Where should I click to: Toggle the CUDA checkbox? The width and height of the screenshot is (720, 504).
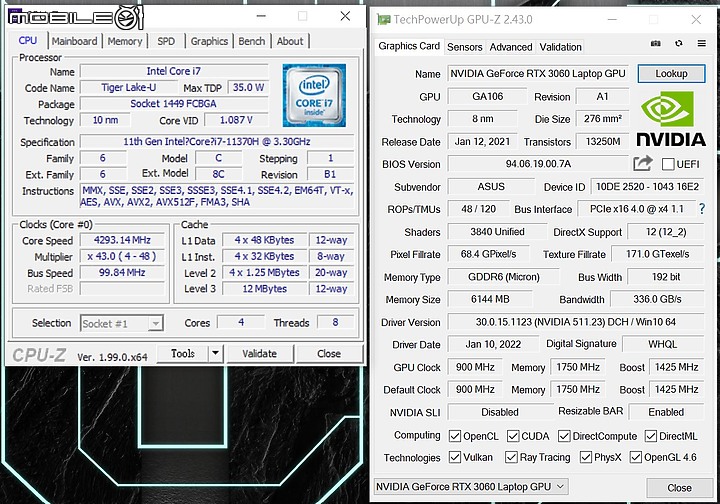click(x=513, y=436)
